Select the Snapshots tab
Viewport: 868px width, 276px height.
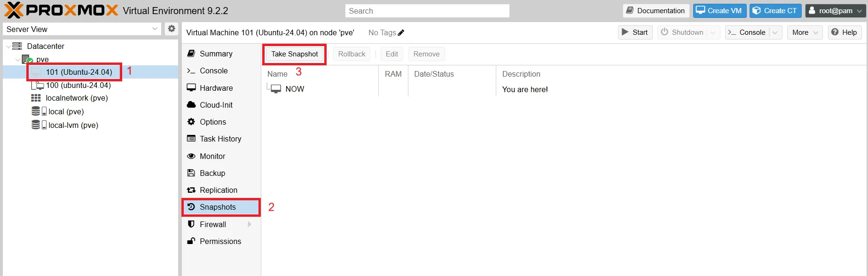[221, 207]
